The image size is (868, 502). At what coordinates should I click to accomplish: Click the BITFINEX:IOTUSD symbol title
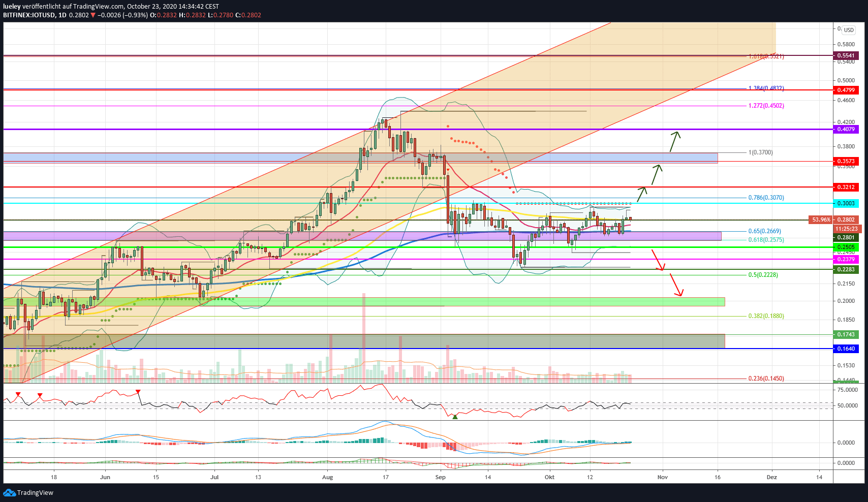pos(29,15)
